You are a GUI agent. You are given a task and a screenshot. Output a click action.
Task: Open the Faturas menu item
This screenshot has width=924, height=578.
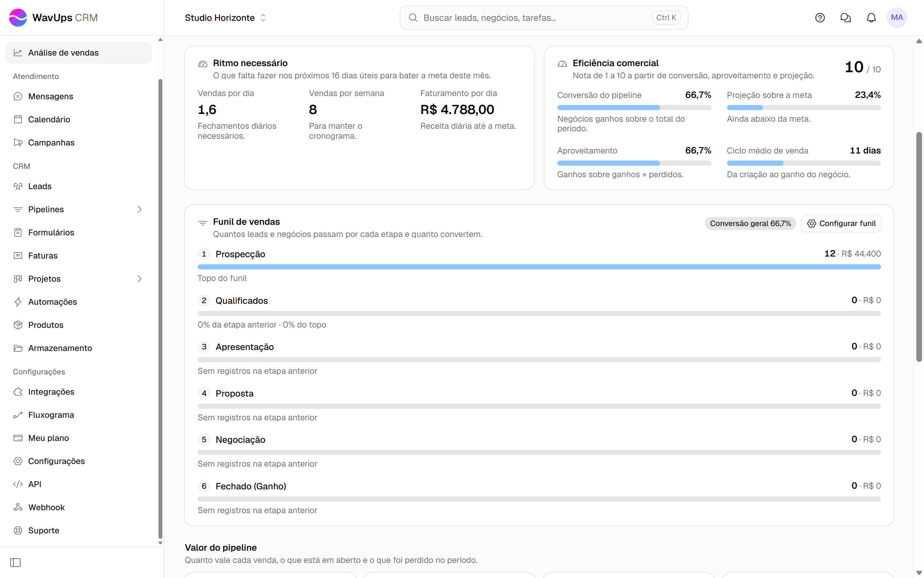click(78, 256)
